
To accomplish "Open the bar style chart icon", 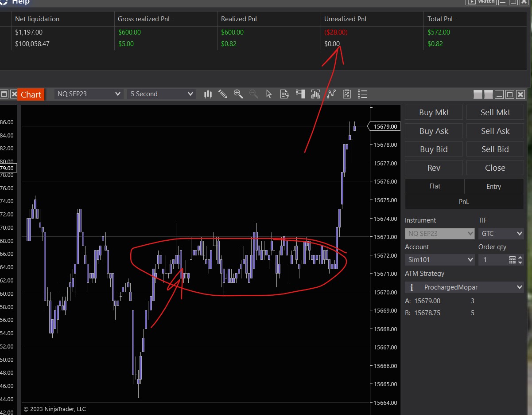I will pos(208,94).
